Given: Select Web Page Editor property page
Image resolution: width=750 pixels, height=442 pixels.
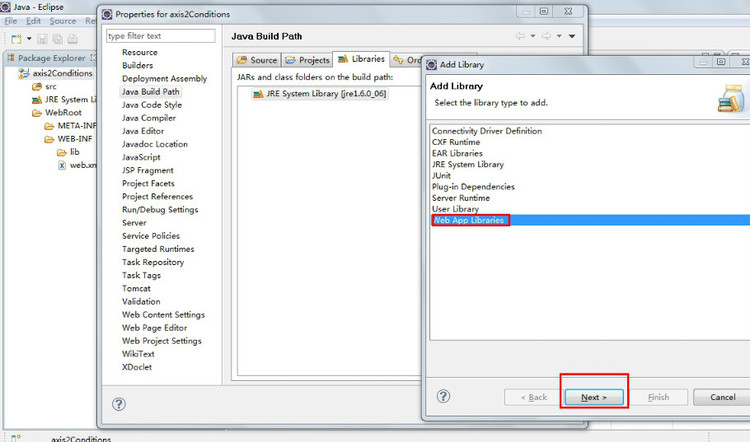Looking at the screenshot, I should pyautogui.click(x=154, y=328).
